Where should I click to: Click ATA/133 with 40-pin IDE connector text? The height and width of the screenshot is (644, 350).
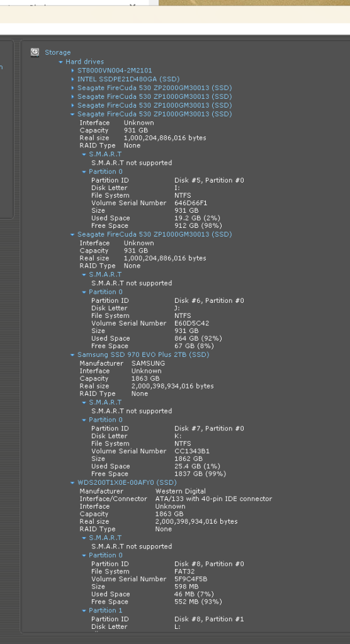(x=213, y=499)
